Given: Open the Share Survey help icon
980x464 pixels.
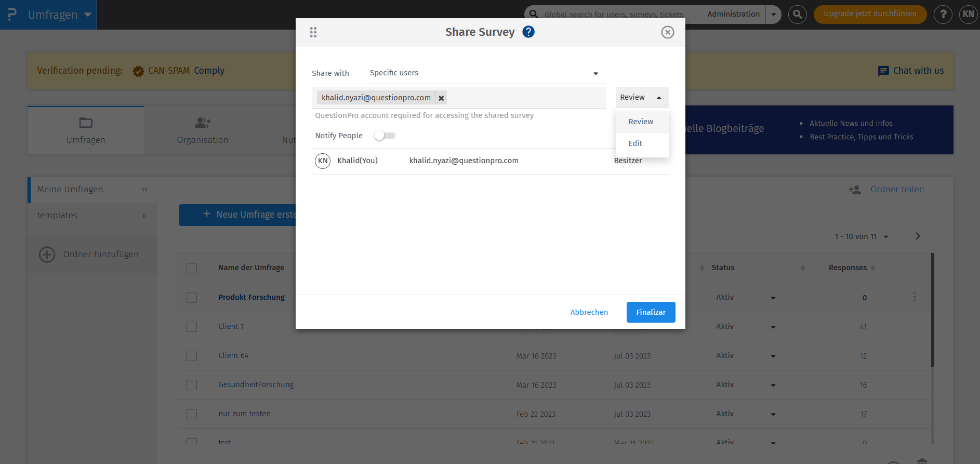Looking at the screenshot, I should [528, 32].
